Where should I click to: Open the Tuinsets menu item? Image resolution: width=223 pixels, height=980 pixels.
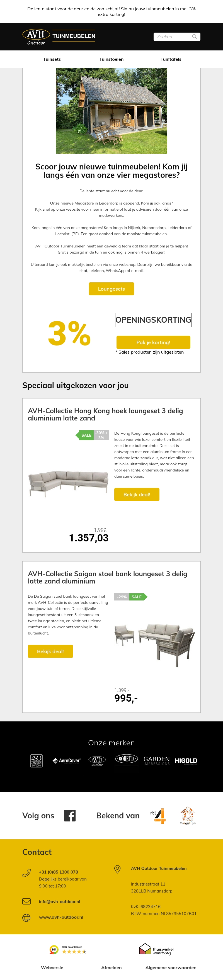52,59
